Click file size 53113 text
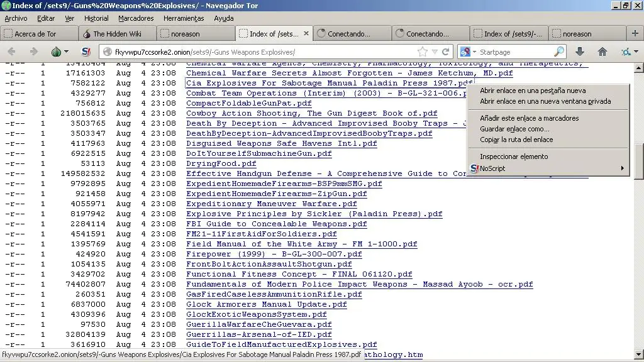Screen dimensions: 644x362 (x=93, y=163)
